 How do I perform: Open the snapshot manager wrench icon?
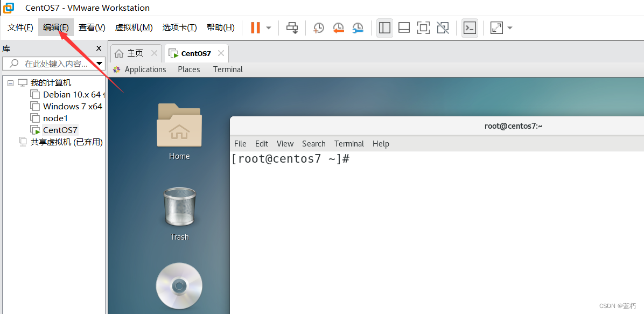click(x=358, y=28)
